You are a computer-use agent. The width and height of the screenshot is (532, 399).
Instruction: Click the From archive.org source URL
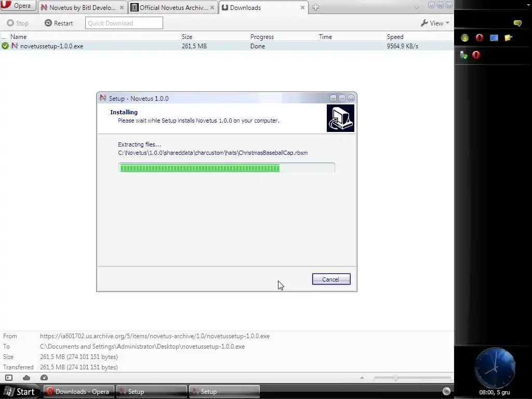[155, 336]
